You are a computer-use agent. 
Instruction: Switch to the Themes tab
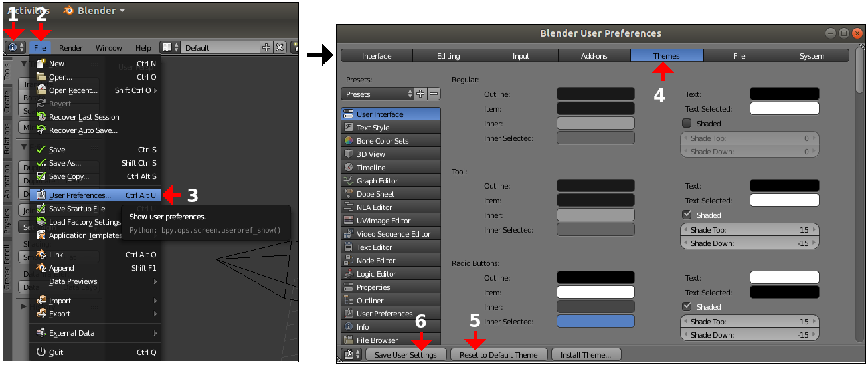pos(667,56)
